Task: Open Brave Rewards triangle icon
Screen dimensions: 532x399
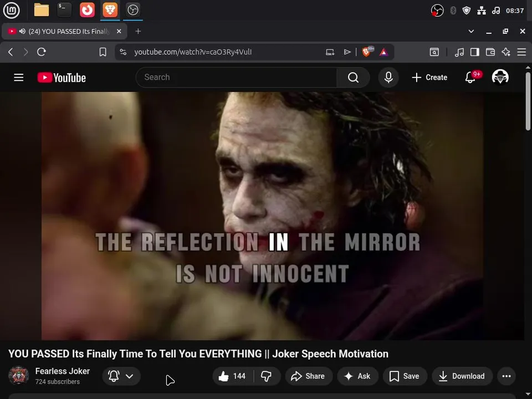Action: pos(383,52)
